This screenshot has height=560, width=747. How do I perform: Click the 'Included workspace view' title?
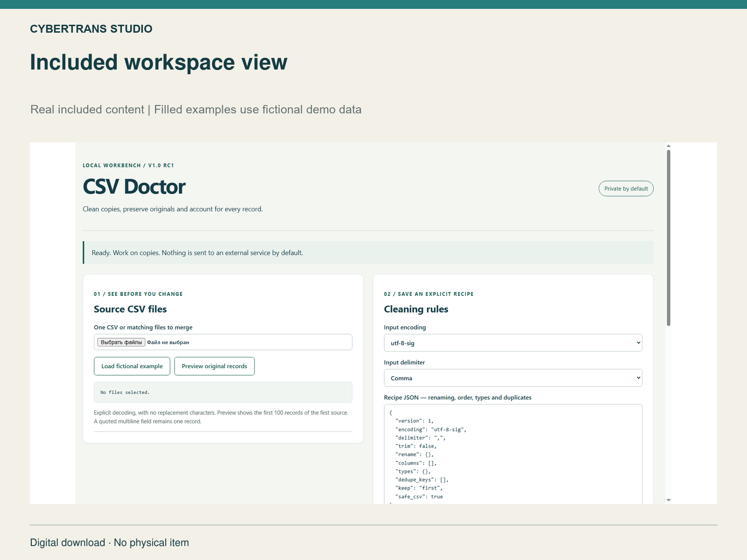[159, 62]
